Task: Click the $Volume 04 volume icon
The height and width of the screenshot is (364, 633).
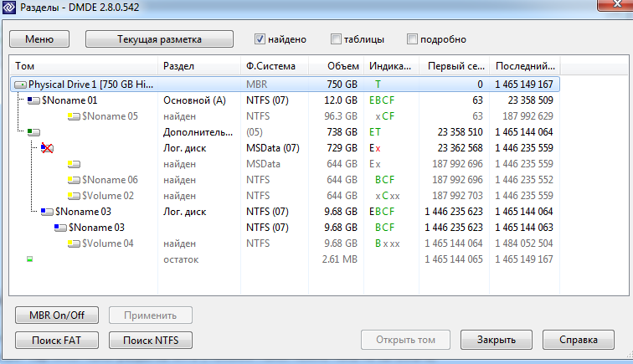Action: point(74,244)
